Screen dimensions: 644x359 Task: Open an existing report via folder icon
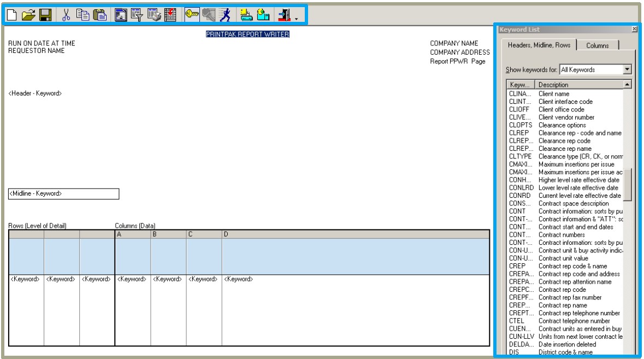[x=28, y=15]
